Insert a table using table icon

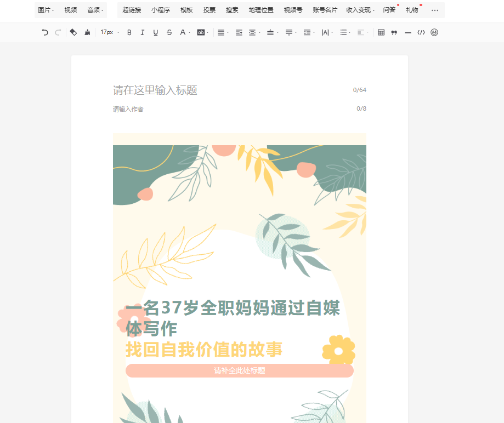pyautogui.click(x=381, y=32)
